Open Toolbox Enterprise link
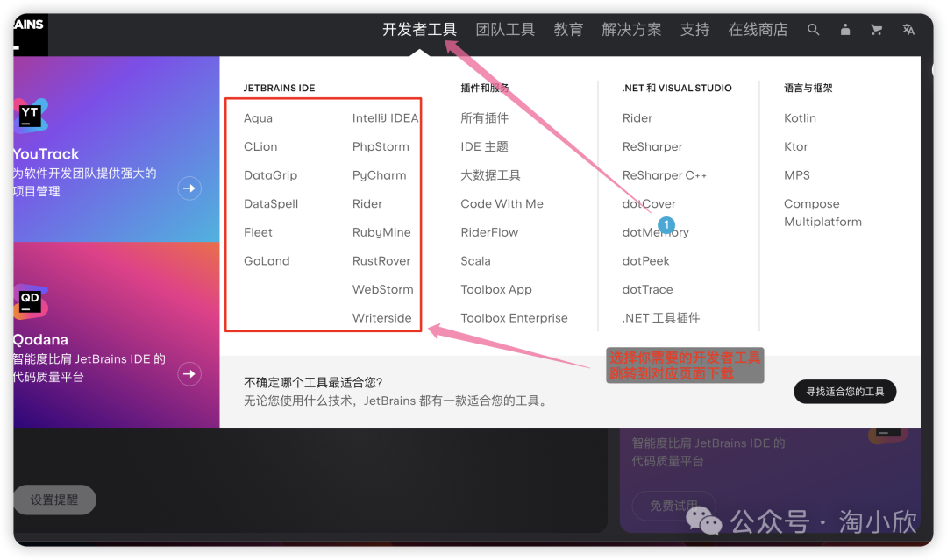The width and height of the screenshot is (947, 560). pos(514,318)
